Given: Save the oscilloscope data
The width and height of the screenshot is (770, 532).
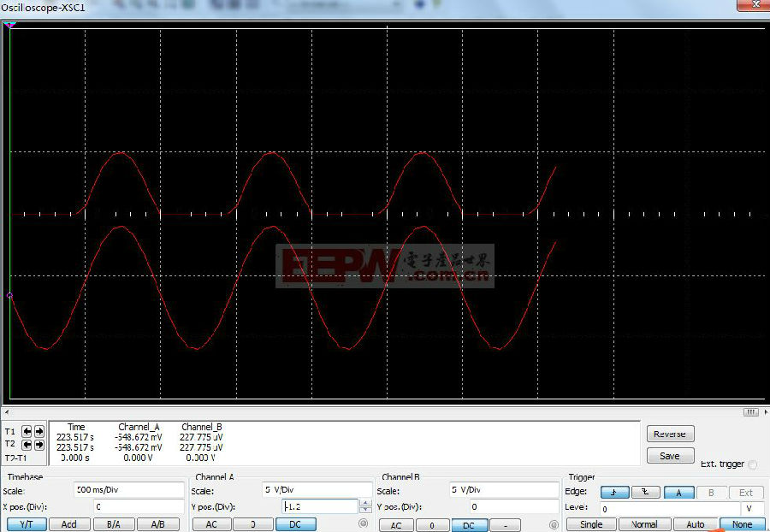Looking at the screenshot, I should [x=670, y=456].
